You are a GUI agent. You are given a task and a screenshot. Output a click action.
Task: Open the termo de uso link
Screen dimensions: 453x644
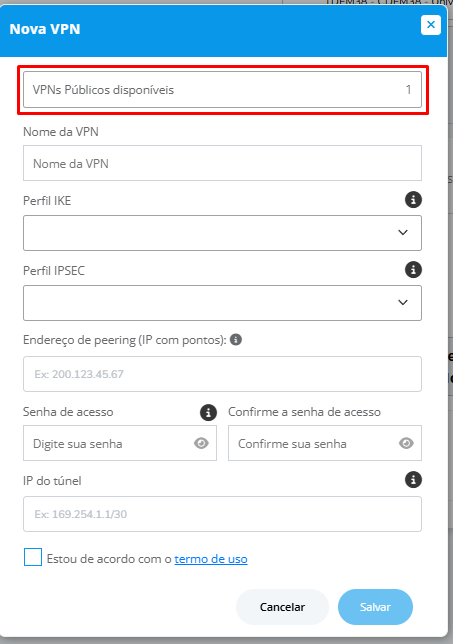(211, 559)
